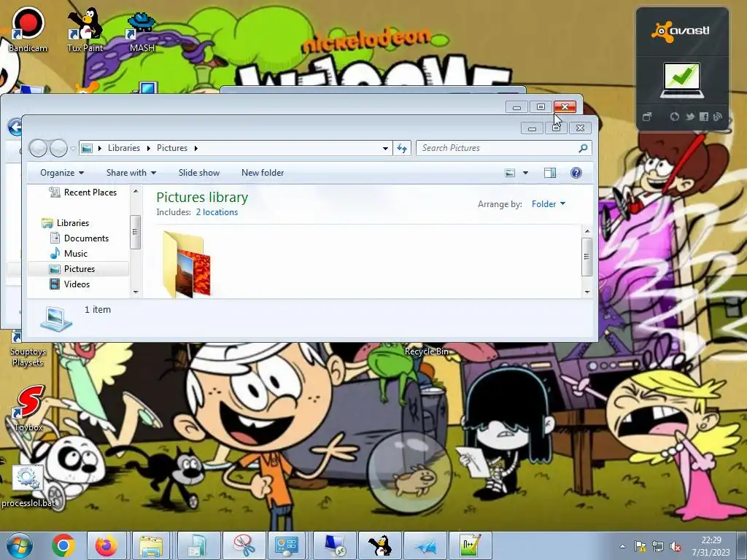This screenshot has width=747, height=560.
Task: Open Arrange by Folder dropdown
Action: click(549, 204)
